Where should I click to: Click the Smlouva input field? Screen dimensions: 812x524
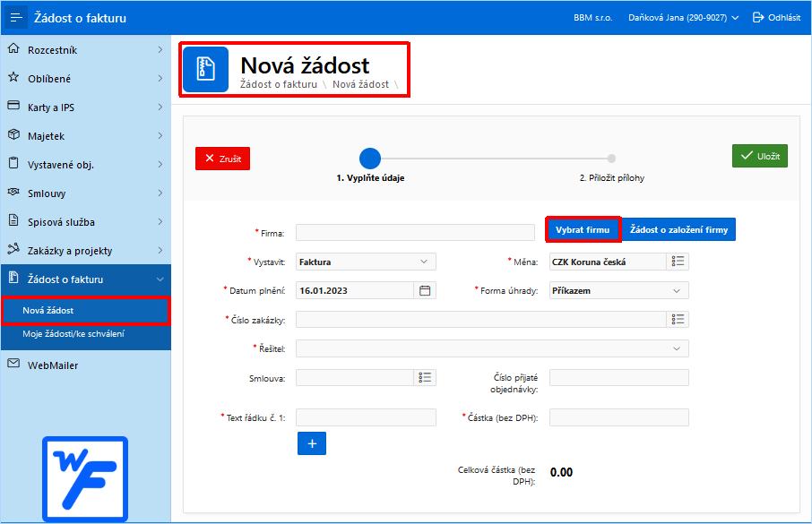355,377
